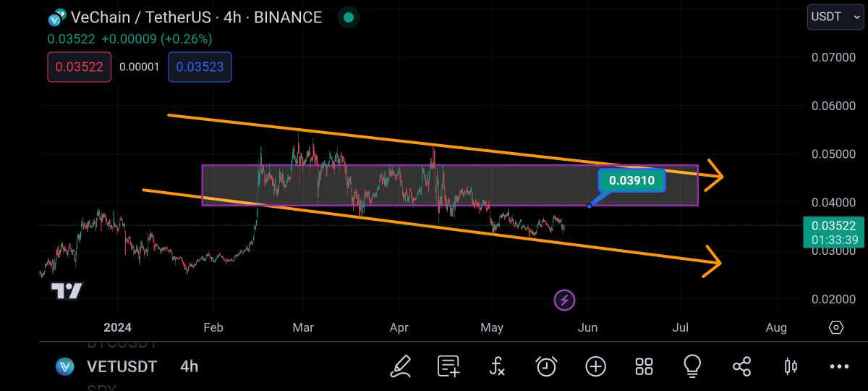Click the Apr label on time axis
The image size is (868, 391).
click(399, 327)
